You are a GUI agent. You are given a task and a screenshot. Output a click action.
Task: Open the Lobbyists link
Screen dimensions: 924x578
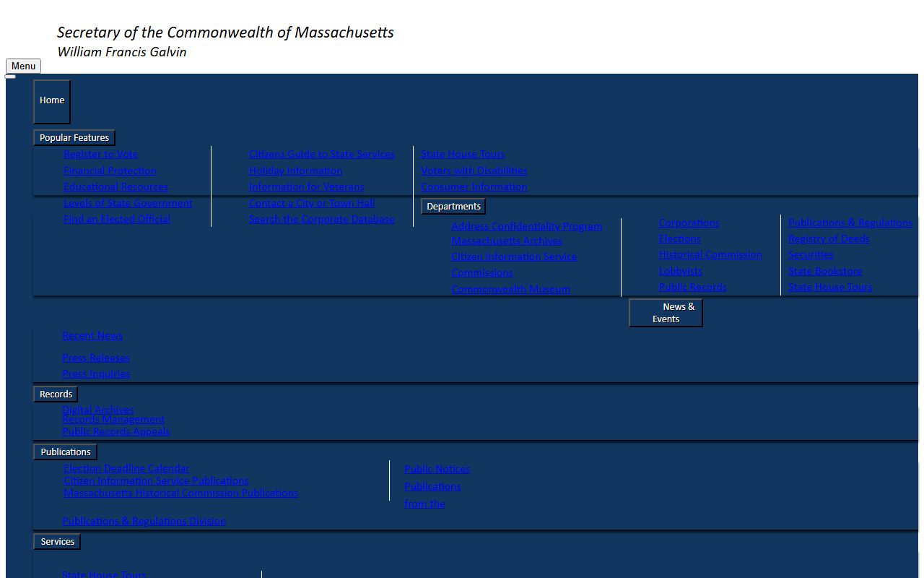pos(680,271)
